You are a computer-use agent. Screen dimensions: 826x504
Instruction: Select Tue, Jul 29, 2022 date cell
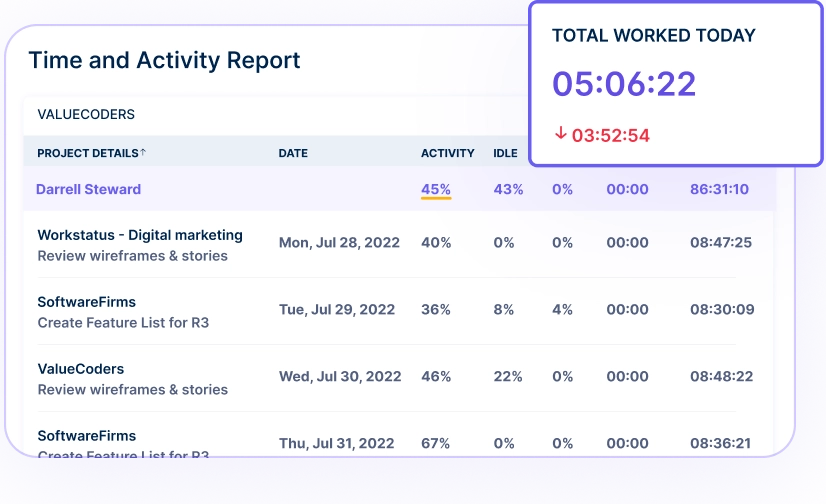click(337, 309)
